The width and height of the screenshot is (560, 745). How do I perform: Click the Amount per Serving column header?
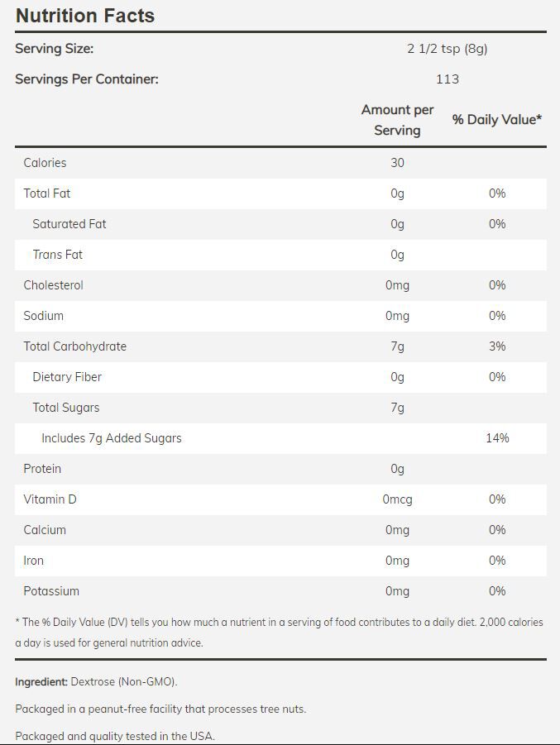tap(397, 120)
